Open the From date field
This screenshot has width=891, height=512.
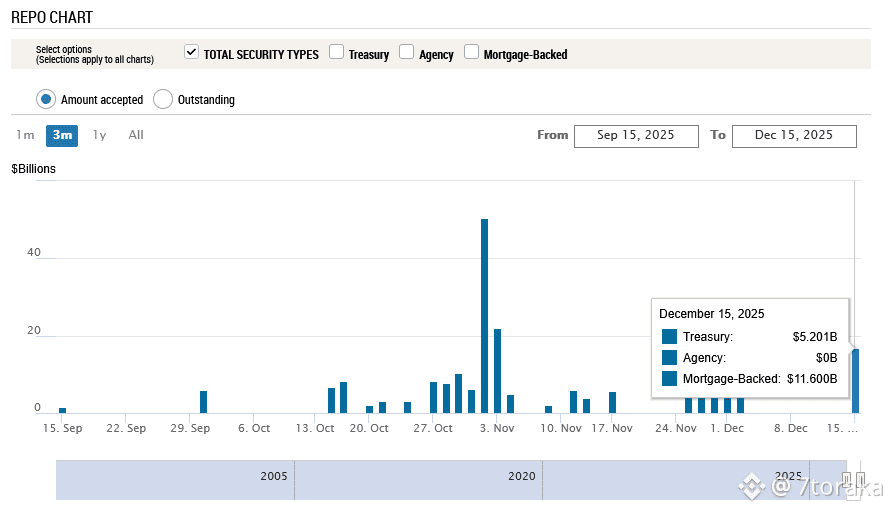(636, 136)
